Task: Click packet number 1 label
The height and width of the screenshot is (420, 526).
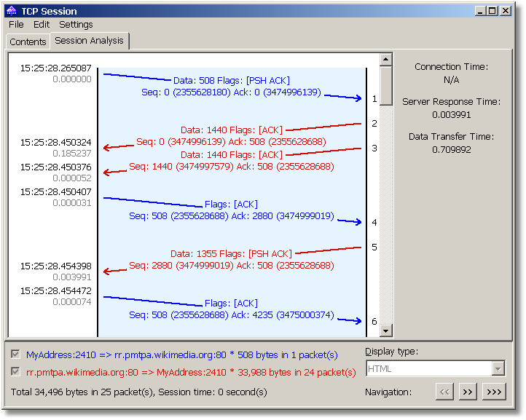Action: 374,99
